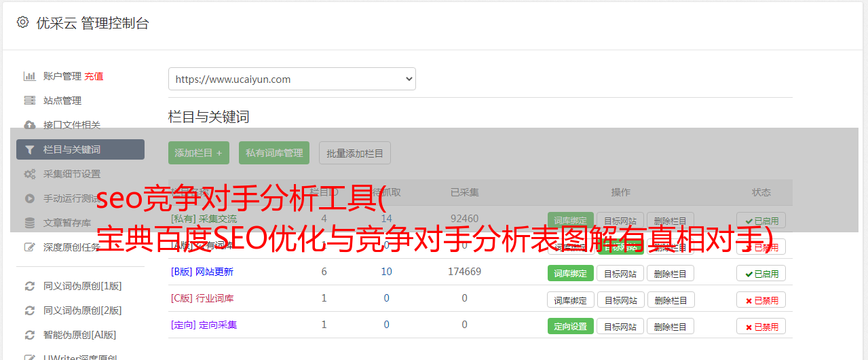Select the filter icon for 栏目与关键词
Screen dimensions: 868x360
click(x=30, y=149)
